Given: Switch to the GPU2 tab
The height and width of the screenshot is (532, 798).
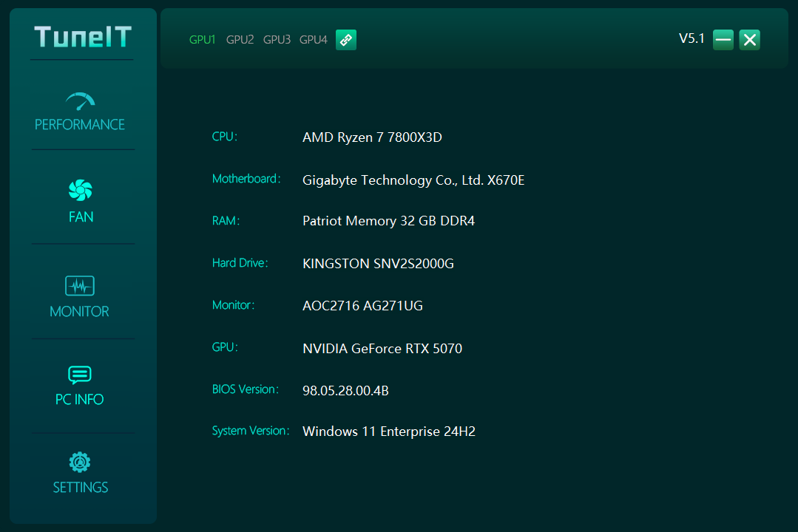Looking at the screenshot, I should tap(240, 40).
